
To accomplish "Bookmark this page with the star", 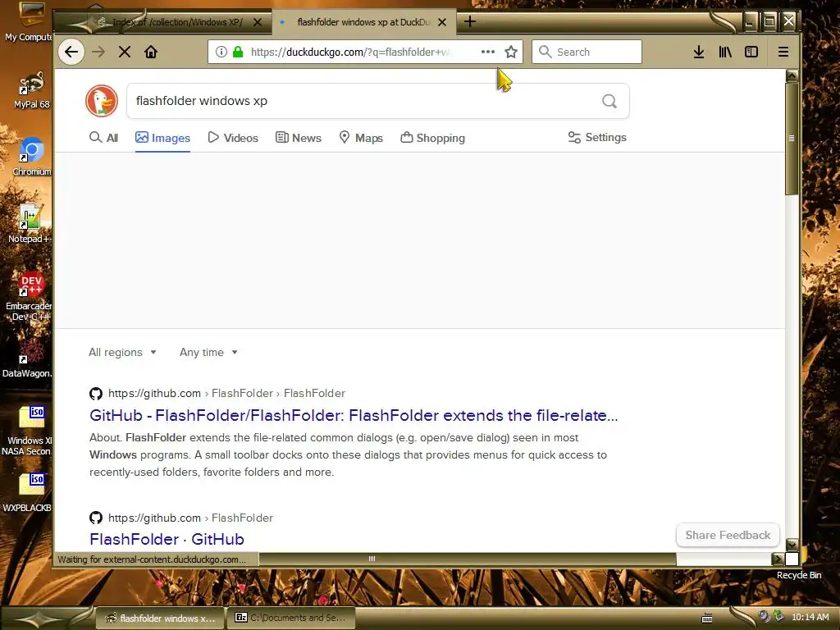I will (511, 52).
